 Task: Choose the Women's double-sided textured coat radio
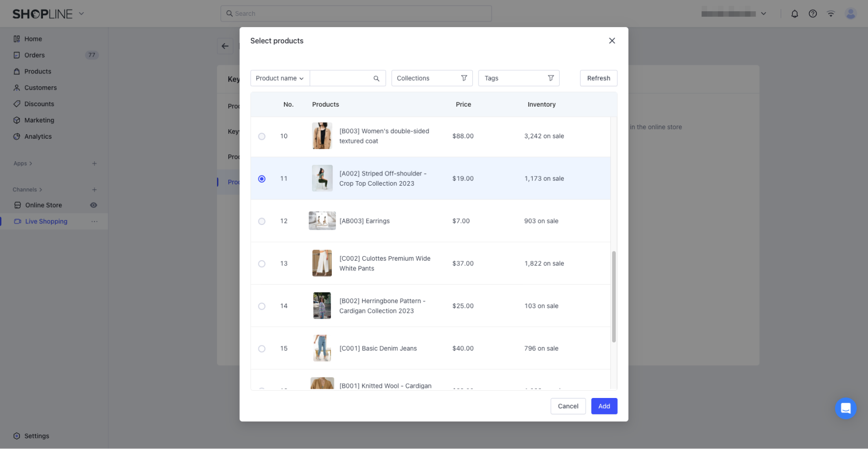click(262, 137)
